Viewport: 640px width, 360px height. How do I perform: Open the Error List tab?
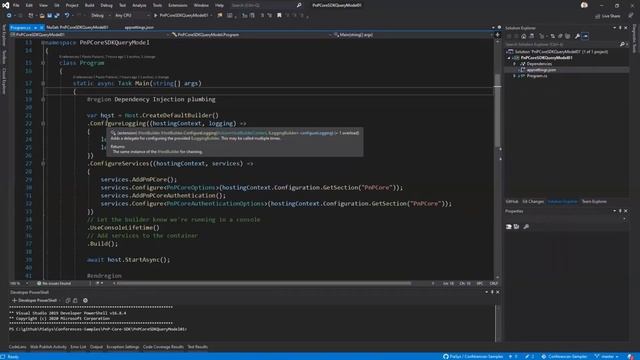click(x=78, y=347)
